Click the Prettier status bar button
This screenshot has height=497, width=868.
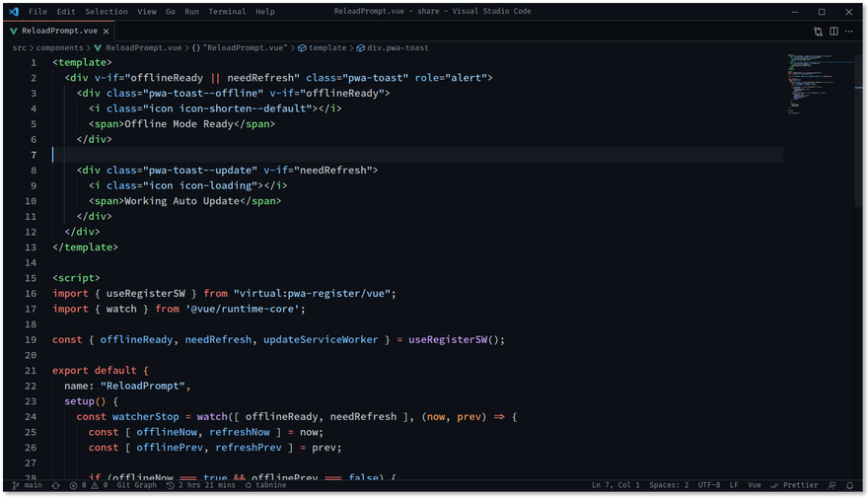click(795, 485)
